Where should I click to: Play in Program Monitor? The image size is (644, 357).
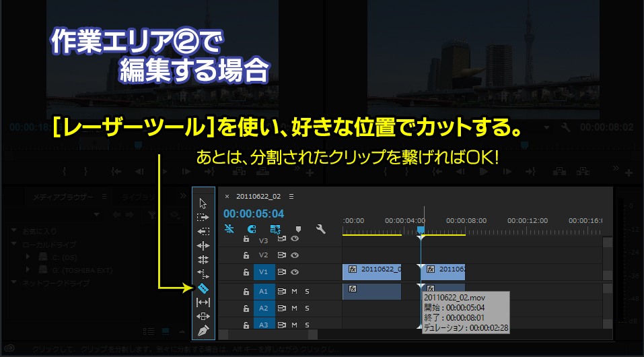484,172
